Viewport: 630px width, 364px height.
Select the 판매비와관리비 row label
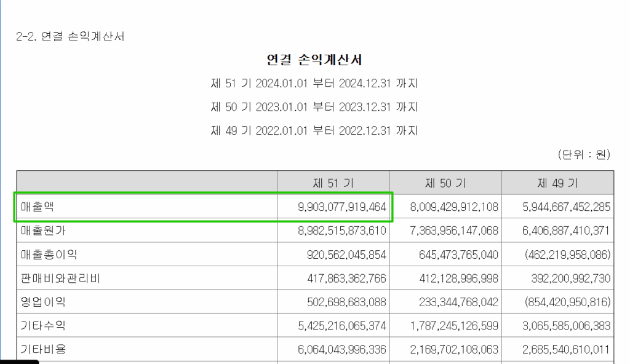(53, 277)
